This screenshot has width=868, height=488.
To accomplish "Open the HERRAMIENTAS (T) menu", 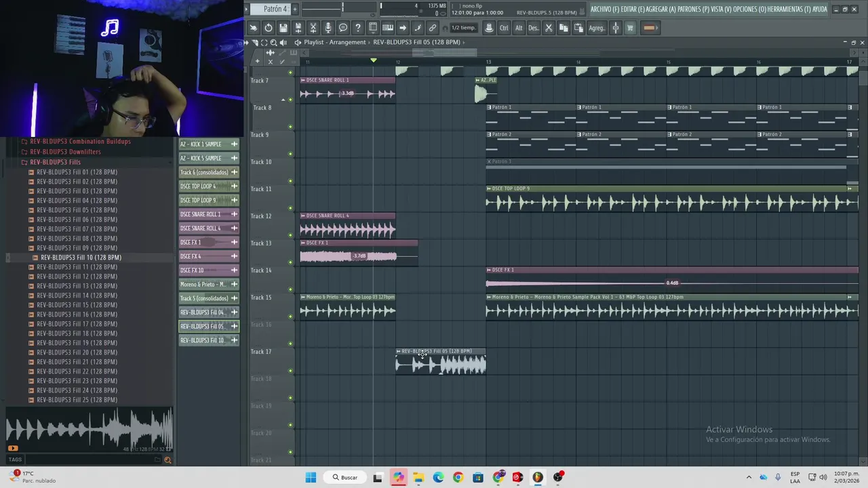I will pyautogui.click(x=789, y=9).
